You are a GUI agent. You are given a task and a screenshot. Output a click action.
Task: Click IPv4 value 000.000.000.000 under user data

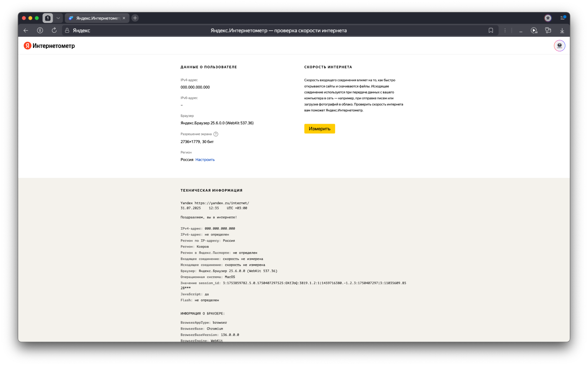coord(195,87)
